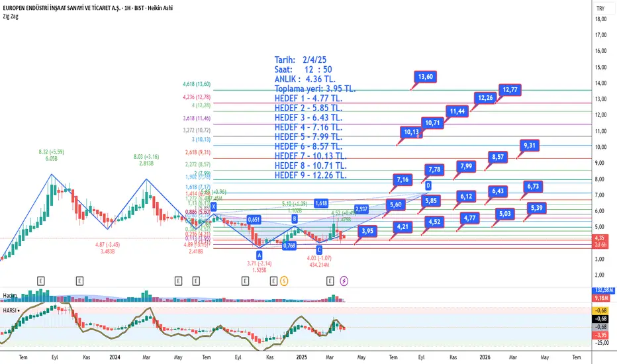The height and width of the screenshot is (364, 617).
Task: Select the 5,85 blue callout label
Action: (x=431, y=201)
